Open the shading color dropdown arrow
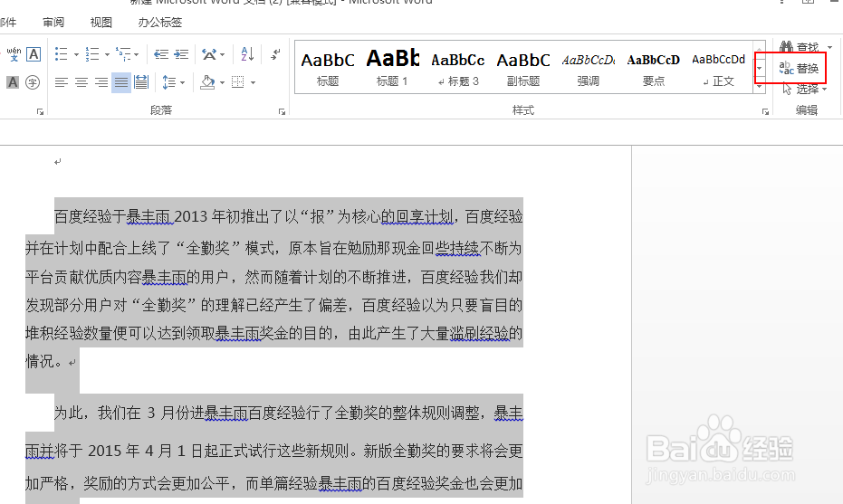Screen dimensions: 843x504 (222, 82)
